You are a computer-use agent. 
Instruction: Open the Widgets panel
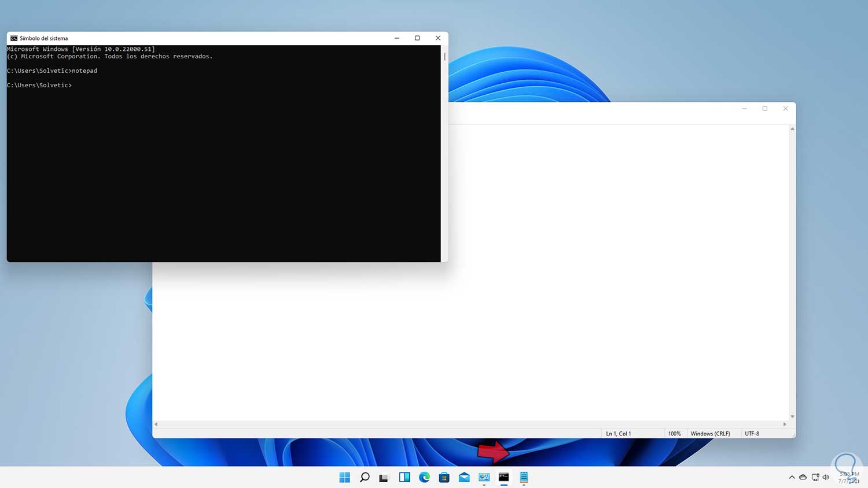click(404, 477)
